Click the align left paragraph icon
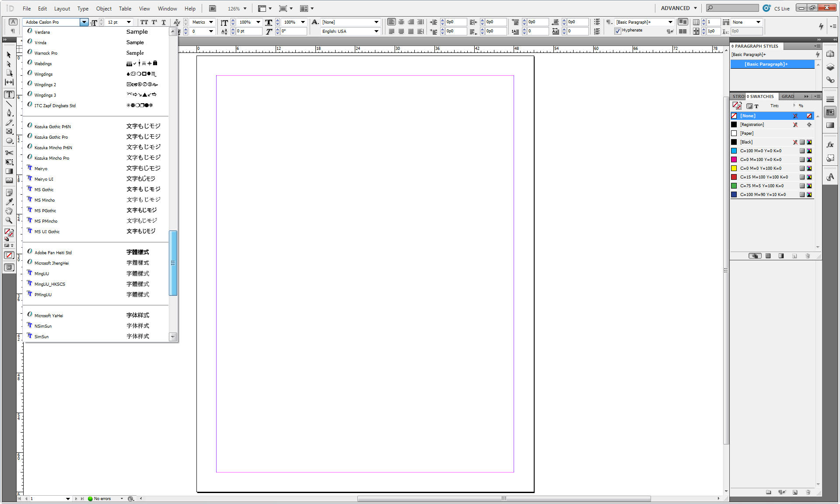This screenshot has width=840, height=504. [391, 22]
